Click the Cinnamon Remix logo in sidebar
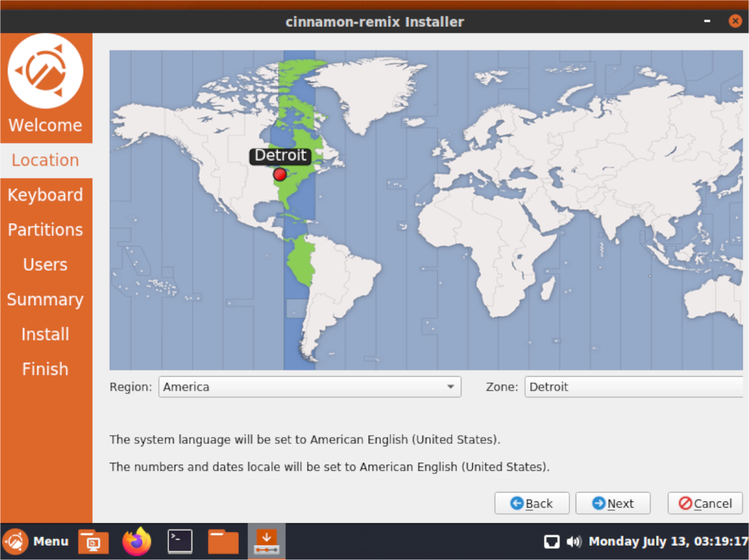749x560 pixels. pyautogui.click(x=46, y=71)
